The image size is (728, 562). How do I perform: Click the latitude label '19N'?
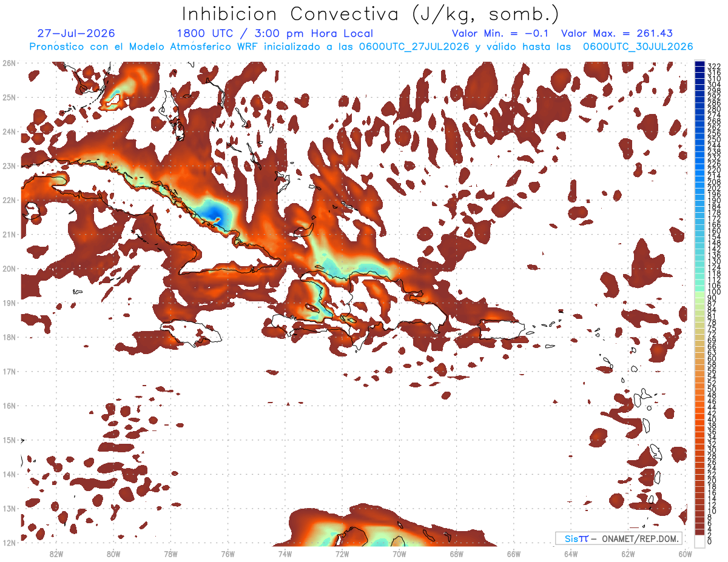pyautogui.click(x=9, y=303)
